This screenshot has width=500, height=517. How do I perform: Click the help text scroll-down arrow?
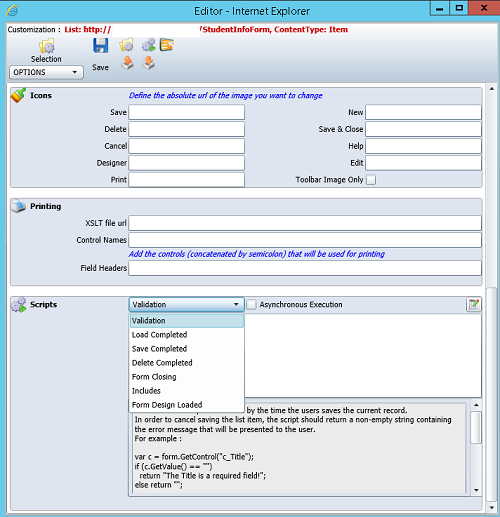click(x=476, y=490)
